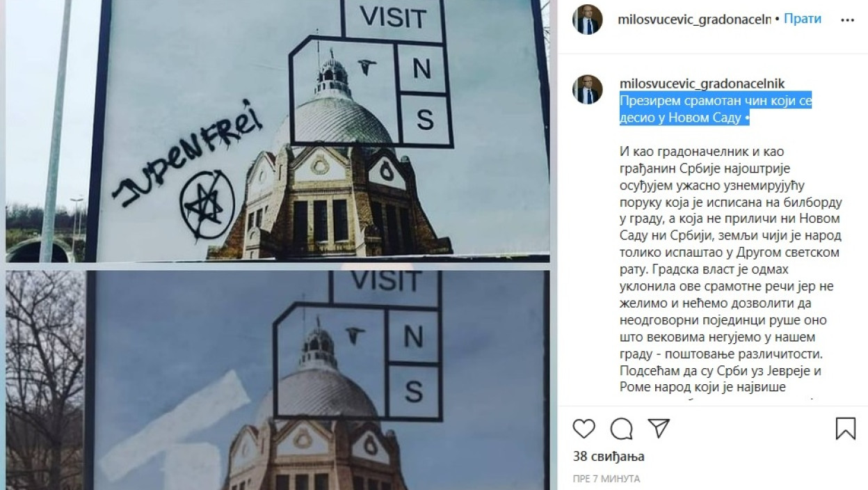The width and height of the screenshot is (868, 490).
Task: Select the upper billboard photo with graffiti
Action: 278,131
